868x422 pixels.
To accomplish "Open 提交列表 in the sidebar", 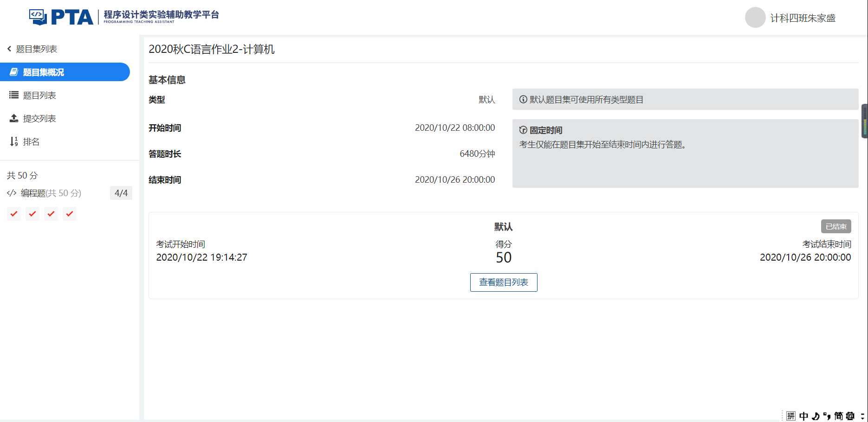I will (x=39, y=118).
